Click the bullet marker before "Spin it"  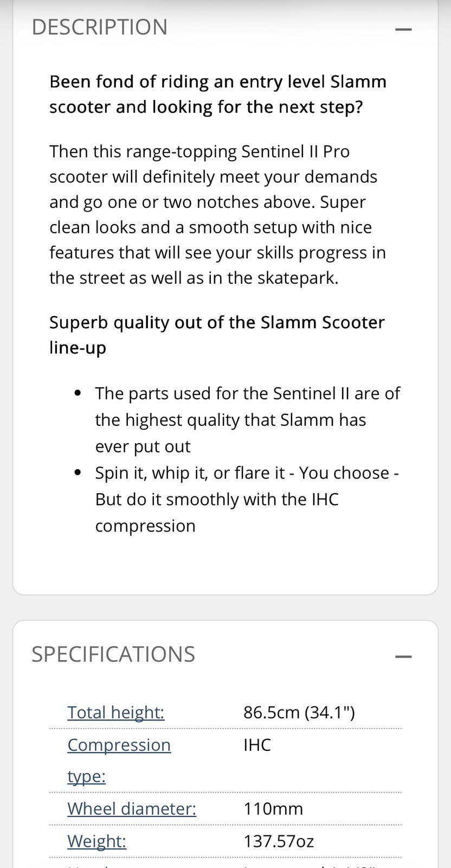[x=80, y=473]
